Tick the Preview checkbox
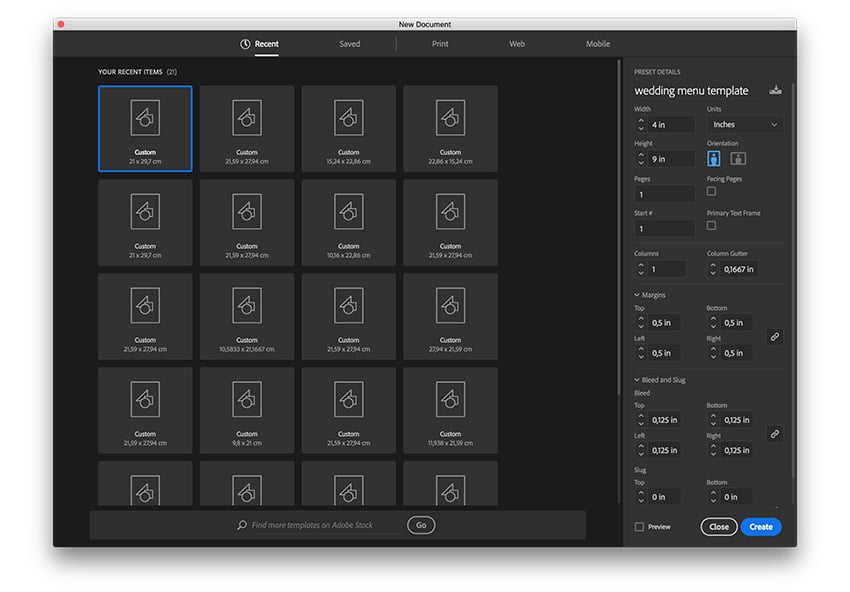Screen dimensions: 850x592 pyautogui.click(x=639, y=526)
